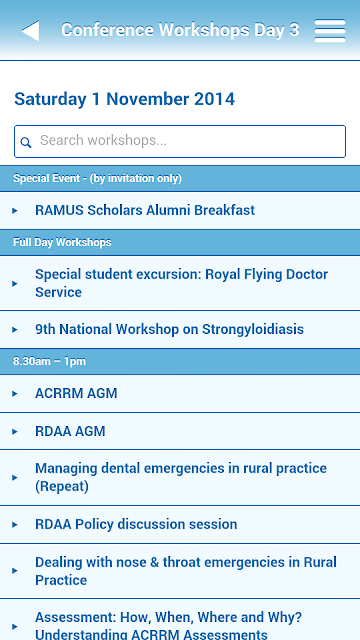This screenshot has height=640, width=360.
Task: Tap the back arrow icon
Action: 30,31
